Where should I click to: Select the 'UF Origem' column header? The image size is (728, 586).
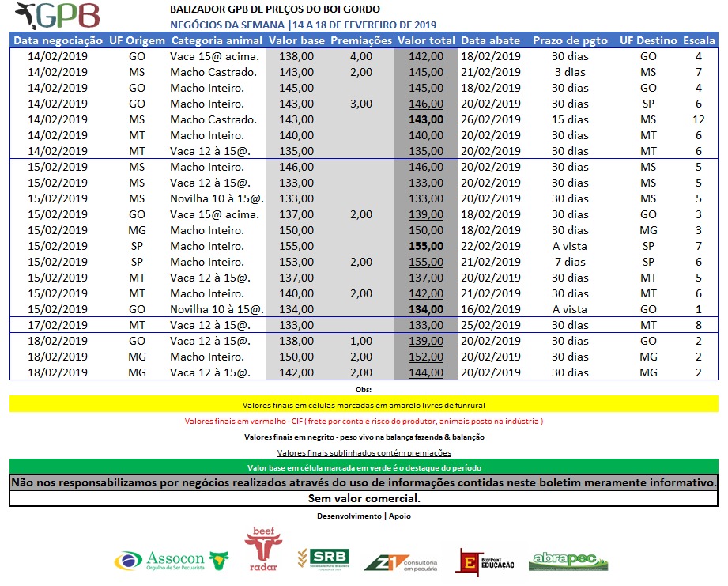[137, 40]
